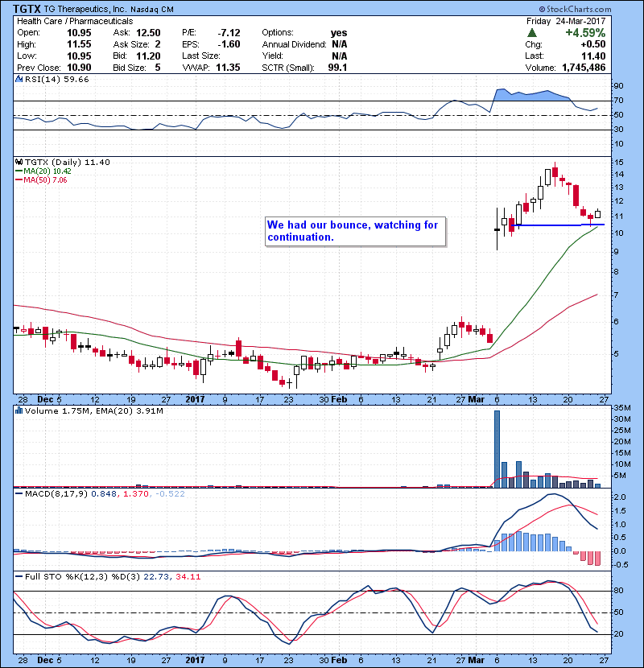Click the Bid value 11.20
Viewport: 644px width, 668px height.
(x=148, y=56)
